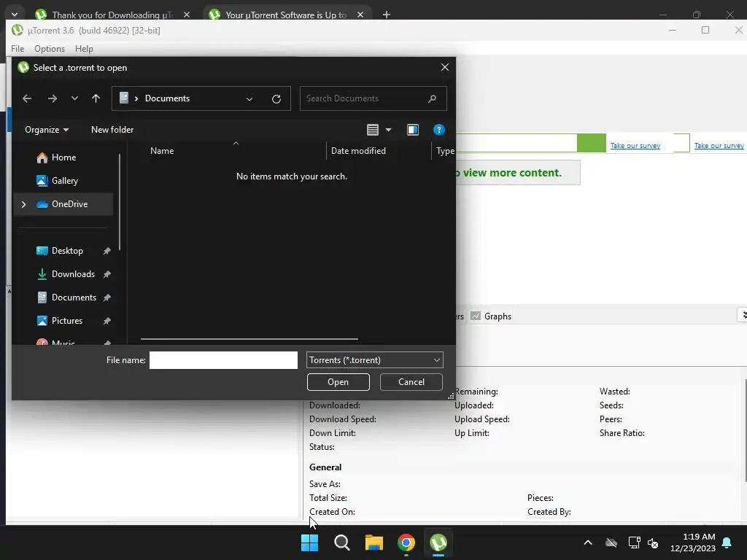Click the rightmost Take our survey link

[719, 146]
